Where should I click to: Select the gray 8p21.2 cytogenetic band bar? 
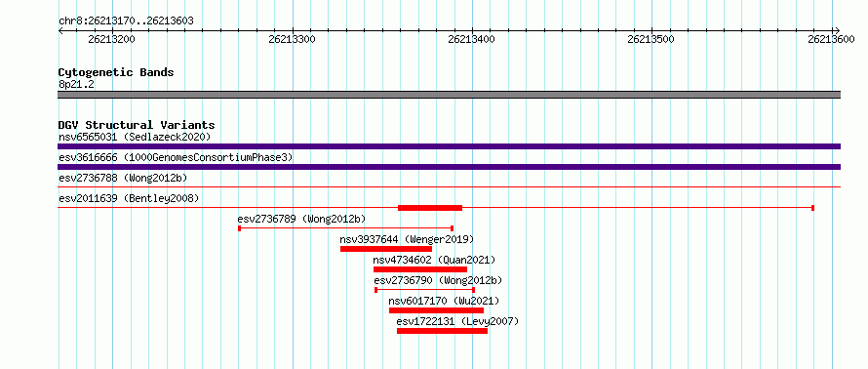tap(449, 95)
